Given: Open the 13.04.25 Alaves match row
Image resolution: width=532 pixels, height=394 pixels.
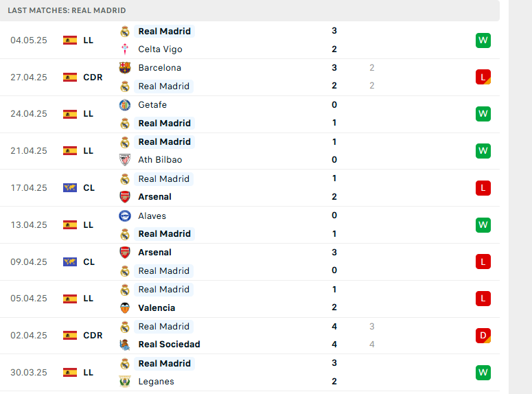Looking at the screenshot, I should coord(250,225).
